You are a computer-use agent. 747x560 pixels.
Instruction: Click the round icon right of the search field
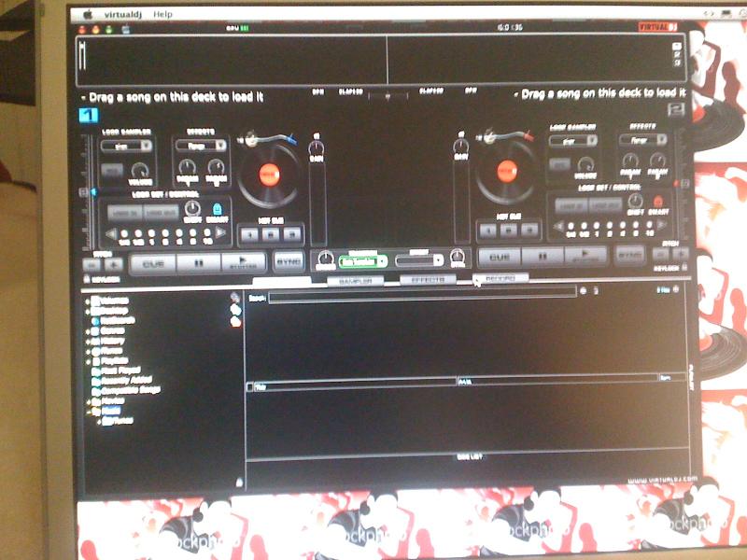tap(583, 290)
